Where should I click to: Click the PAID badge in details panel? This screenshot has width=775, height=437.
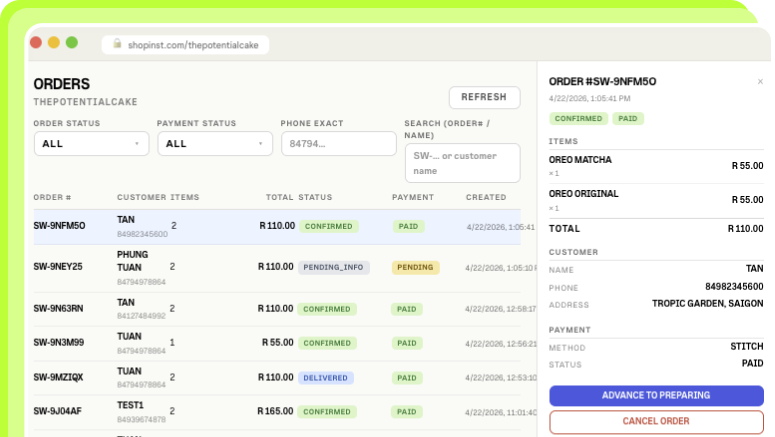(x=628, y=119)
